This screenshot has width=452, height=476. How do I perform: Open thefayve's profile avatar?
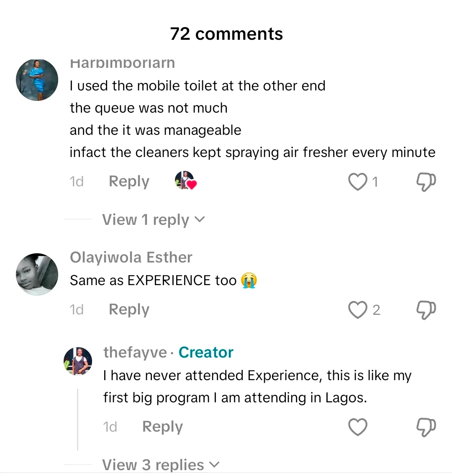[78, 361]
